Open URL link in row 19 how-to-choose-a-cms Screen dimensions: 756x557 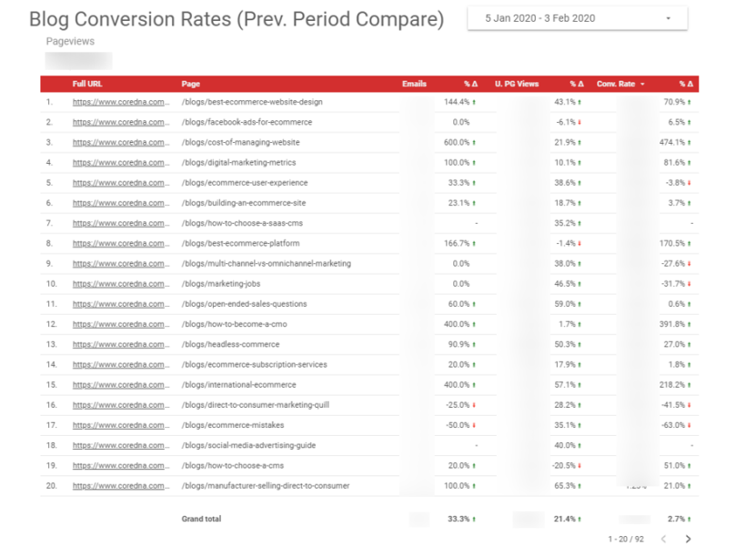pos(120,466)
